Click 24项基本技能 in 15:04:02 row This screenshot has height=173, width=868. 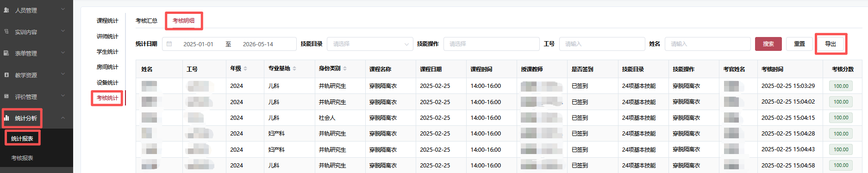639,102
